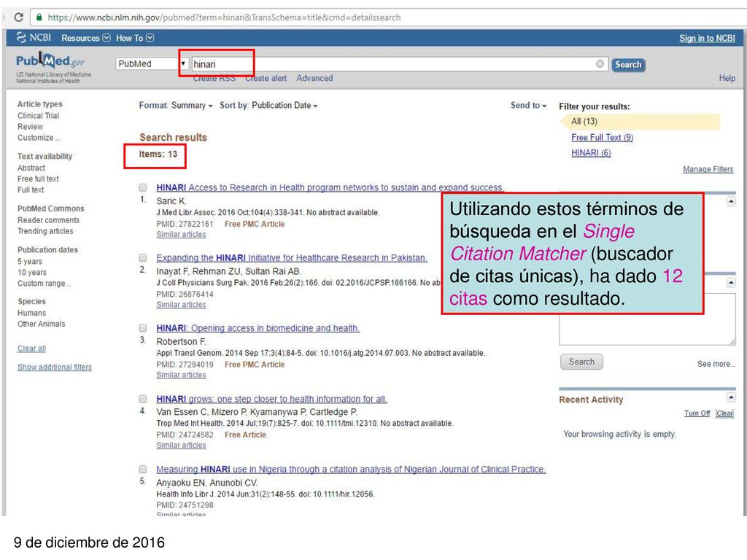
Task: Open the Help link
Action: [727, 78]
